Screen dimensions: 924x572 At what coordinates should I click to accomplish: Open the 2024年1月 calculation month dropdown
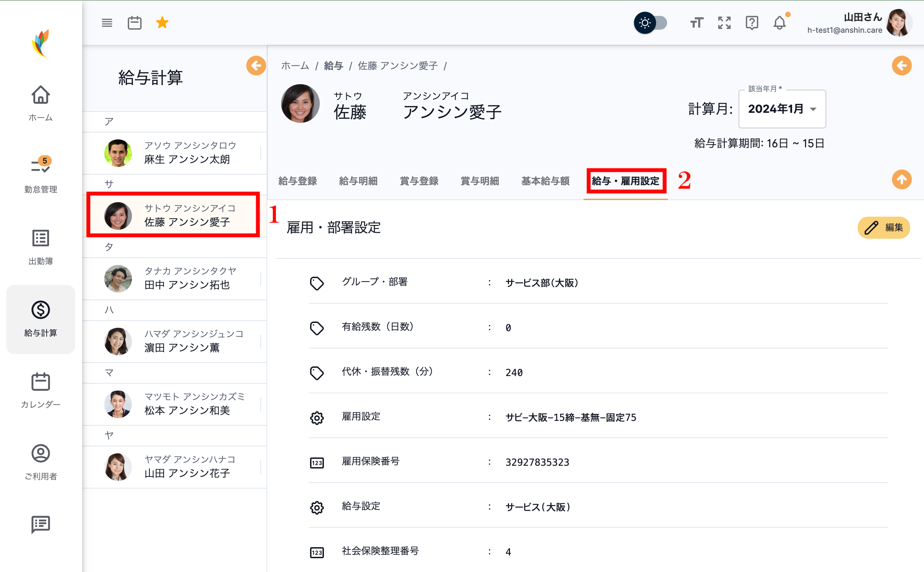point(782,109)
